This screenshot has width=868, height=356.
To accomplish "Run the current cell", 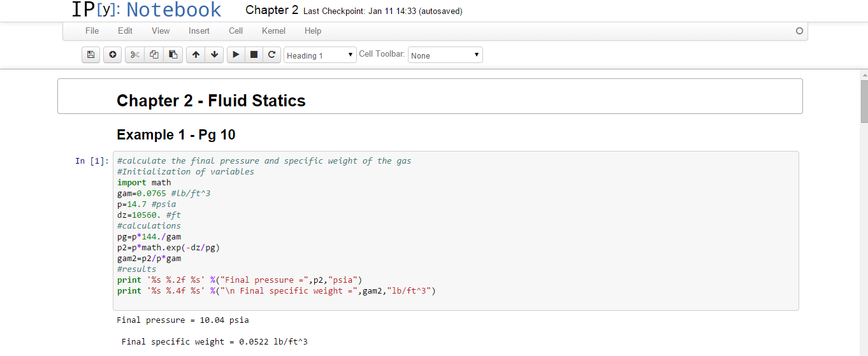I will click(x=236, y=55).
